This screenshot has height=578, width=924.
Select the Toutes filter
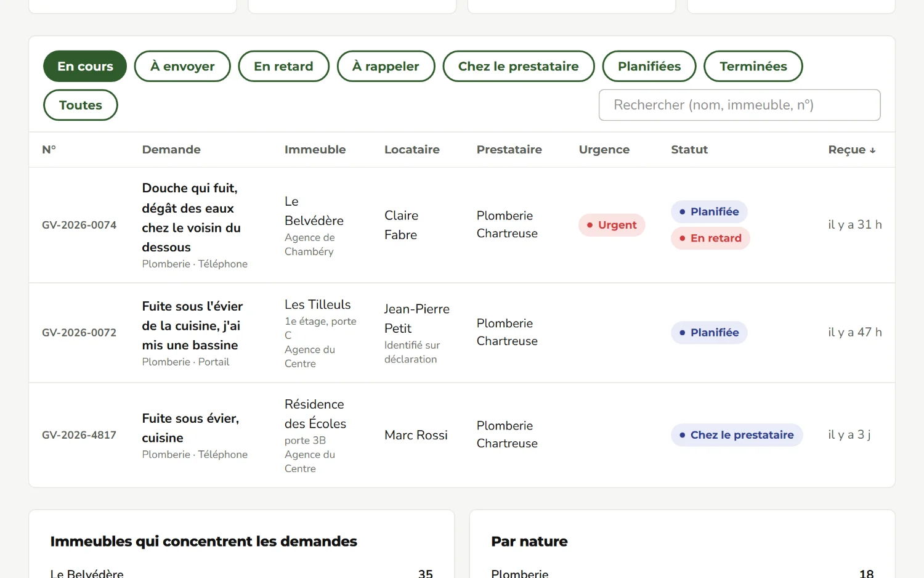pos(81,105)
